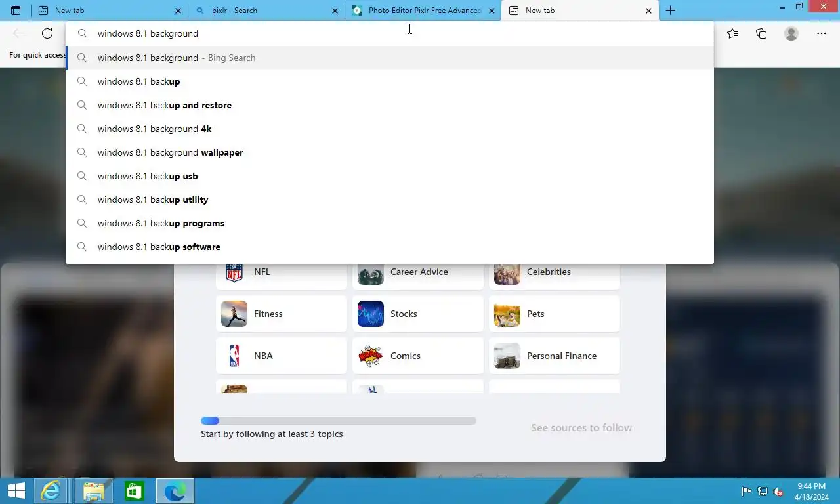The height and width of the screenshot is (504, 840).
Task: Select 'windows 8.1 background wallpaper' suggestion
Action: click(390, 152)
